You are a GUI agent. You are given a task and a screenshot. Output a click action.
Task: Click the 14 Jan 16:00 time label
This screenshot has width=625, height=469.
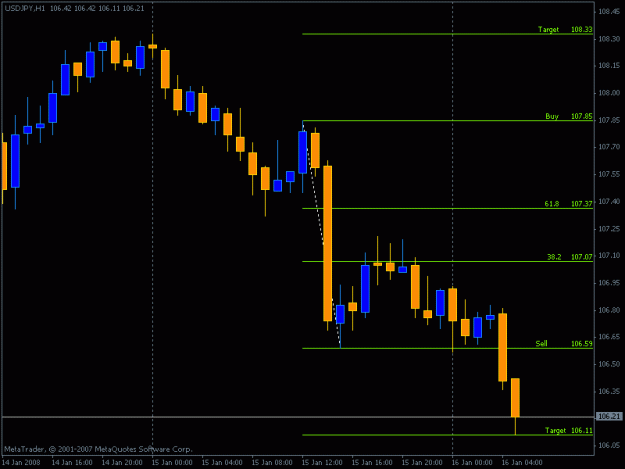pyautogui.click(x=72, y=463)
